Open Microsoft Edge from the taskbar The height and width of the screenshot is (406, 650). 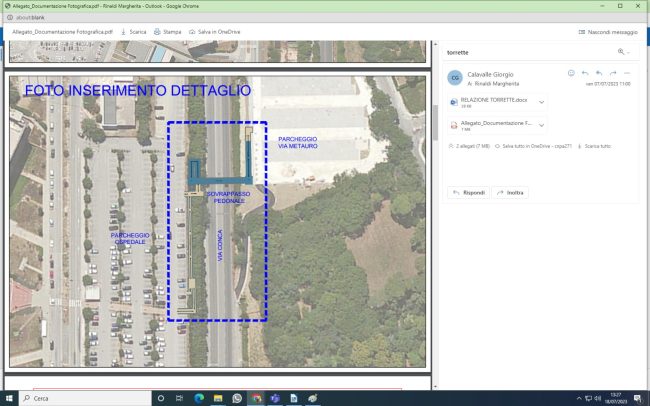coord(199,398)
